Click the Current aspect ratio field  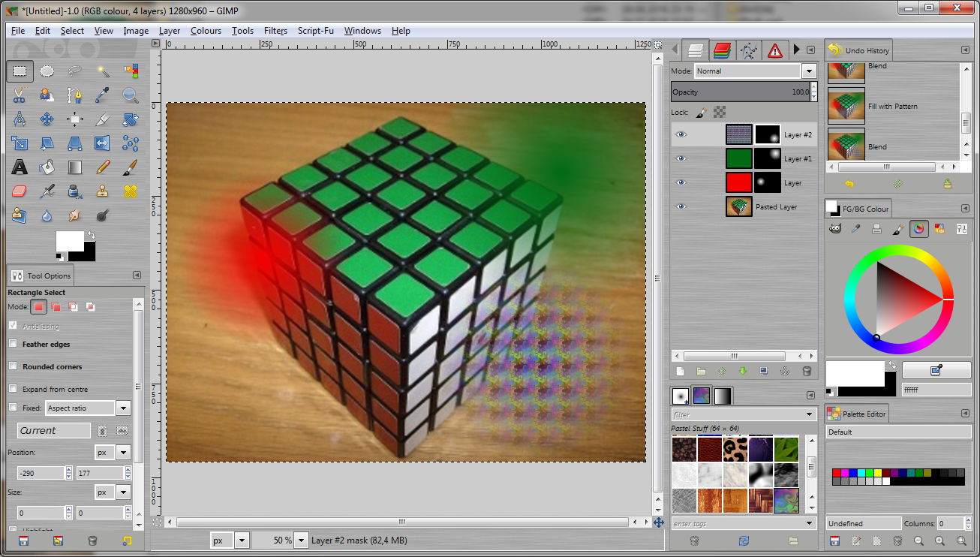53,431
